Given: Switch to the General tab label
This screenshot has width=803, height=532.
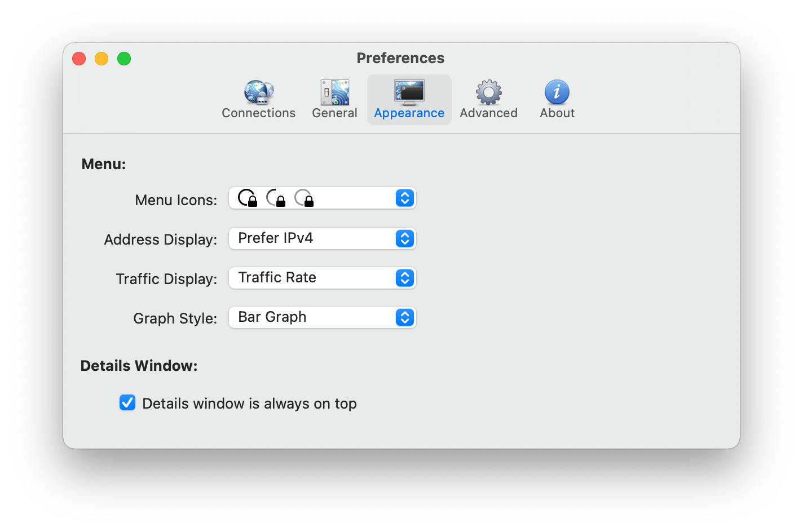Looking at the screenshot, I should point(335,113).
